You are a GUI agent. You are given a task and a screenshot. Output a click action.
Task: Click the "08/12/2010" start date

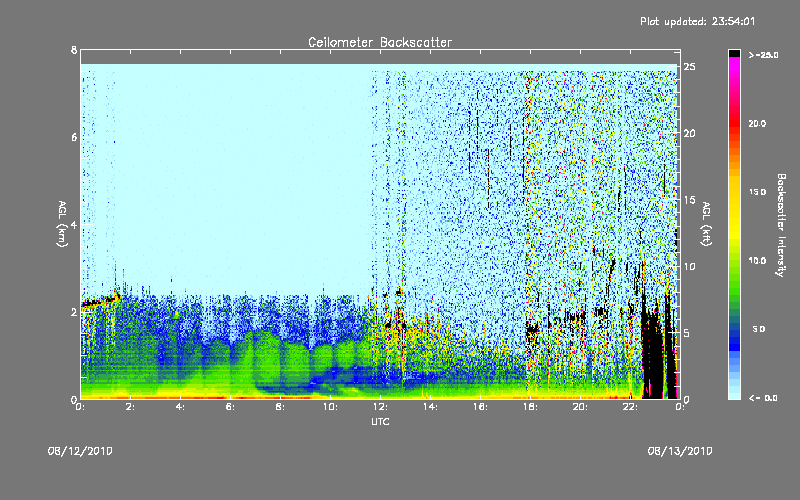pyautogui.click(x=80, y=451)
